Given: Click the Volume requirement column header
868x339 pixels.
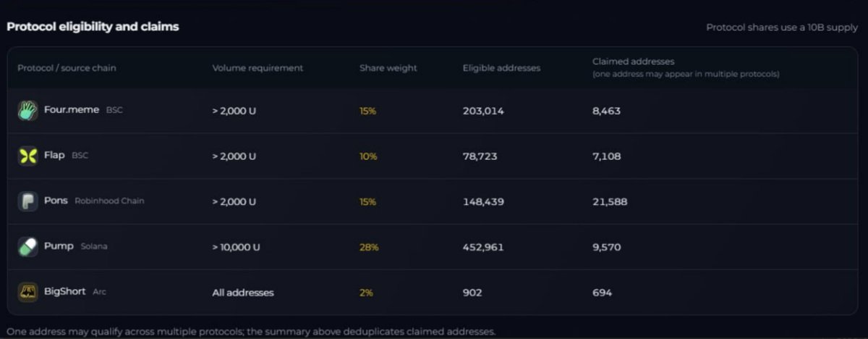Looking at the screenshot, I should [258, 68].
